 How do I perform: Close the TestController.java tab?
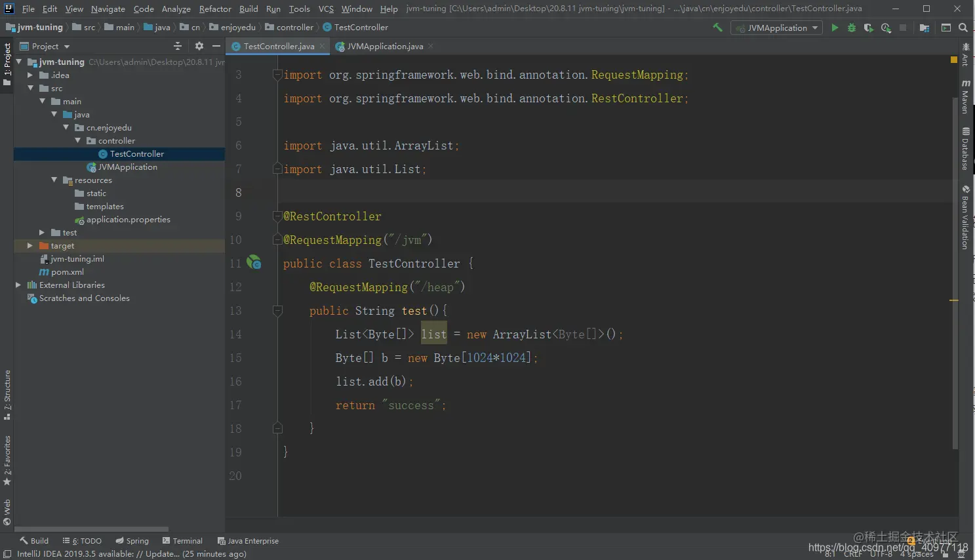(x=322, y=46)
